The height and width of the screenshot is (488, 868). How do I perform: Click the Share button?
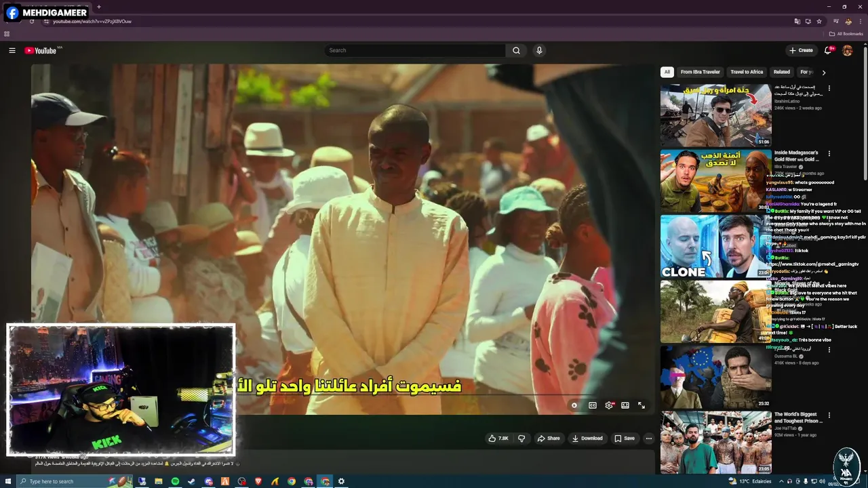pos(549,439)
